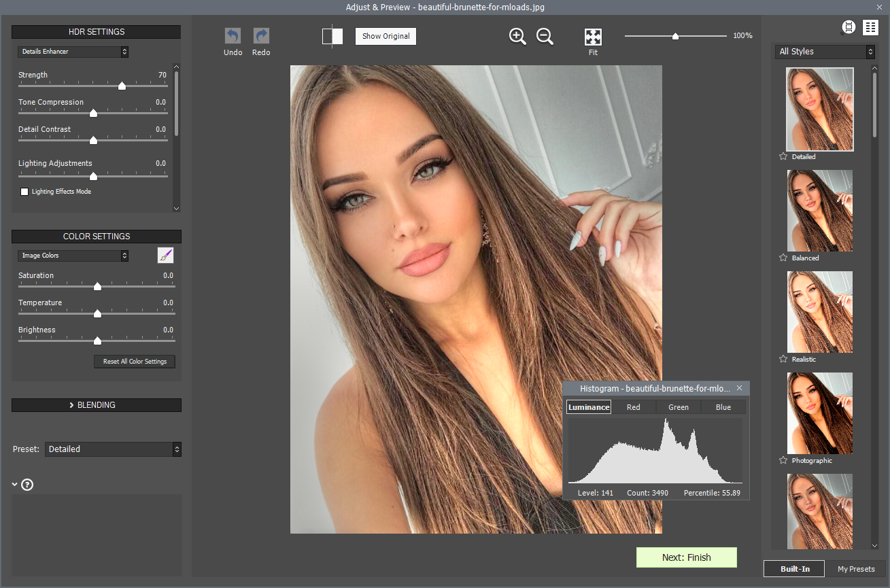This screenshot has width=890, height=588.
Task: Open the Details Enhancer method dropdown
Action: coord(73,52)
